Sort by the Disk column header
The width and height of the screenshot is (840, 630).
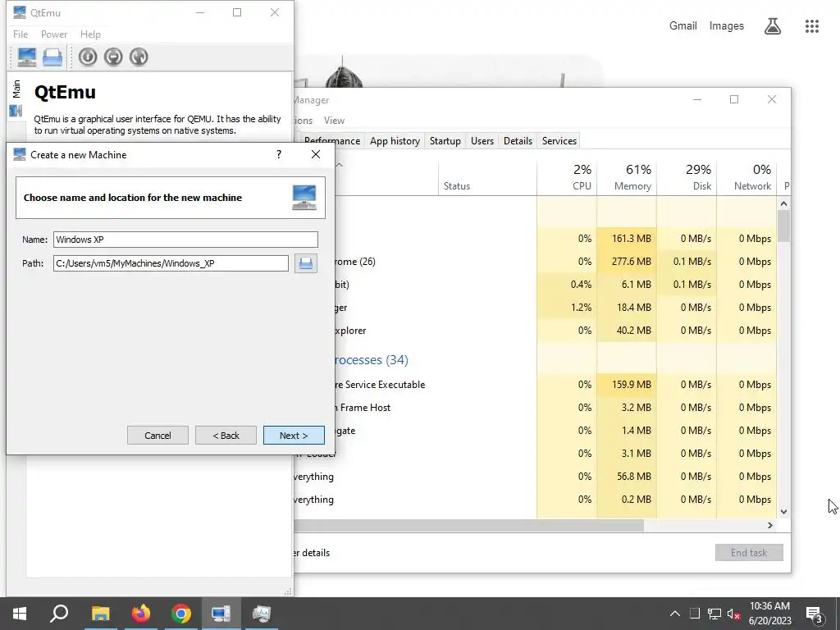point(687,177)
